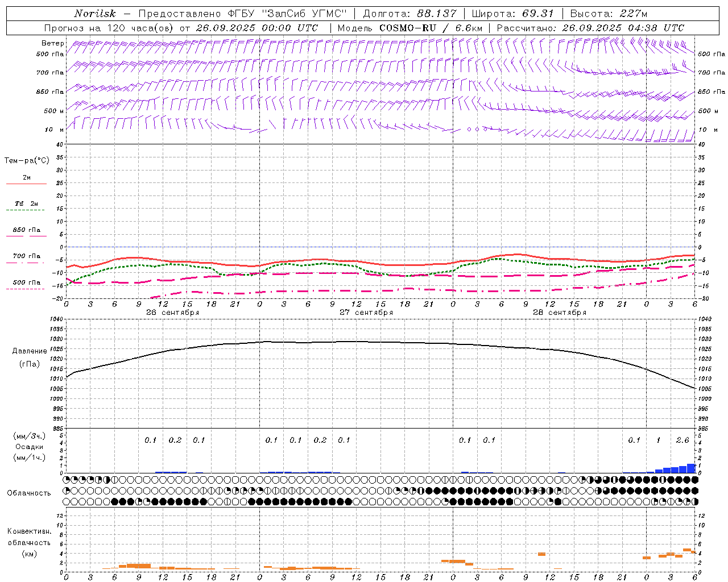Screen dimensions: 728x582
Task: Click the Облачность cloud cover label
Action: tap(29, 493)
